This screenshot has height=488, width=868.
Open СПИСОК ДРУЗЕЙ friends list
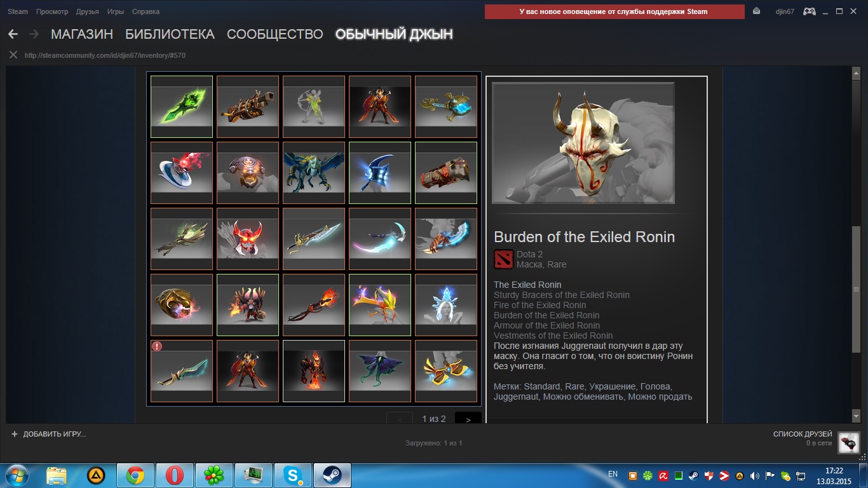point(803,434)
